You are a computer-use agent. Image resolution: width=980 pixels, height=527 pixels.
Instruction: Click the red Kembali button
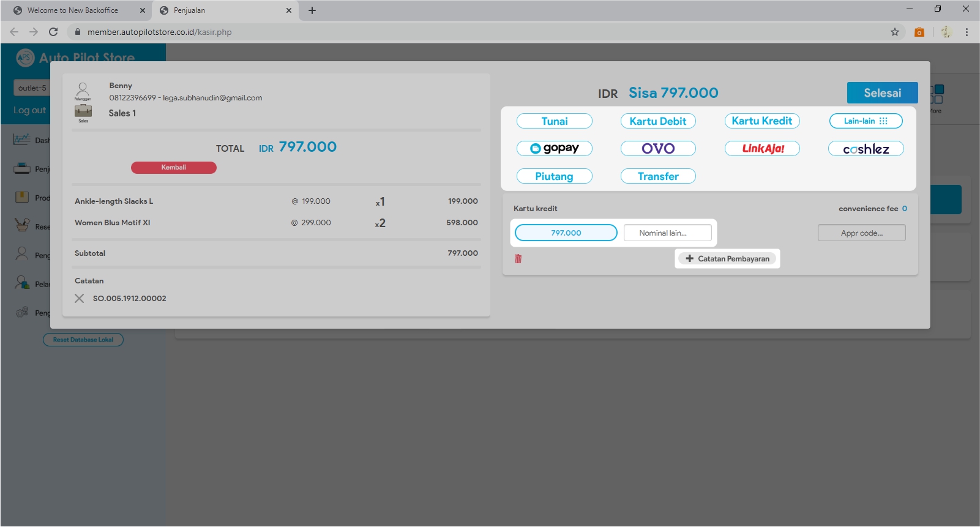(173, 168)
